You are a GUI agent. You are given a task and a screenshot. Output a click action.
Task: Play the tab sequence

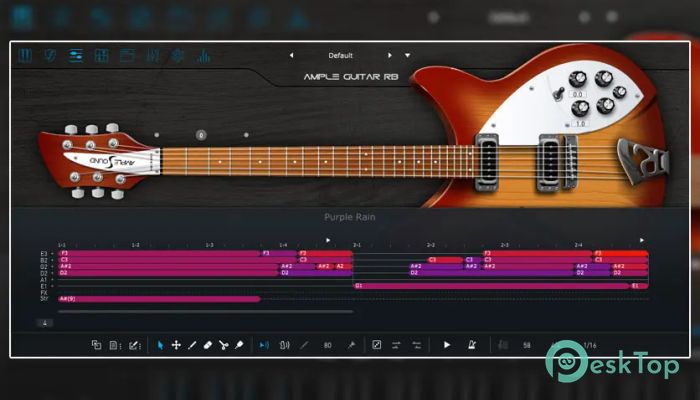(x=446, y=345)
